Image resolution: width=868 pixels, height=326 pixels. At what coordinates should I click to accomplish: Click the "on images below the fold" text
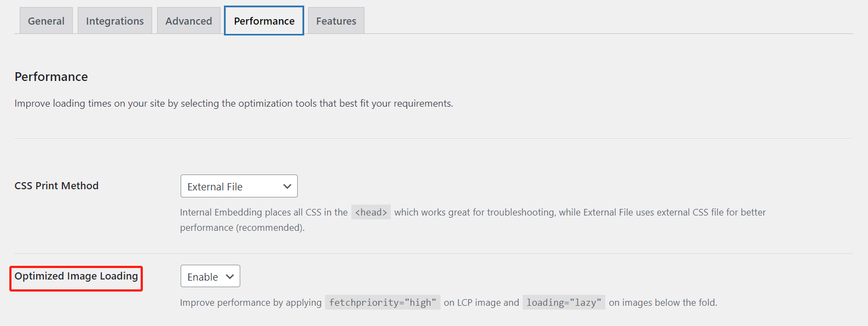(663, 302)
